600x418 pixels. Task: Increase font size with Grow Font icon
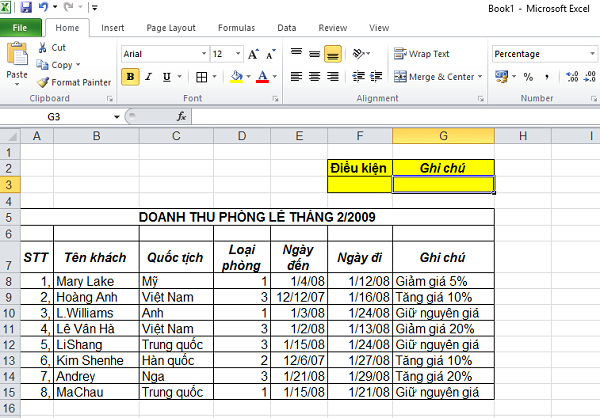[252, 53]
